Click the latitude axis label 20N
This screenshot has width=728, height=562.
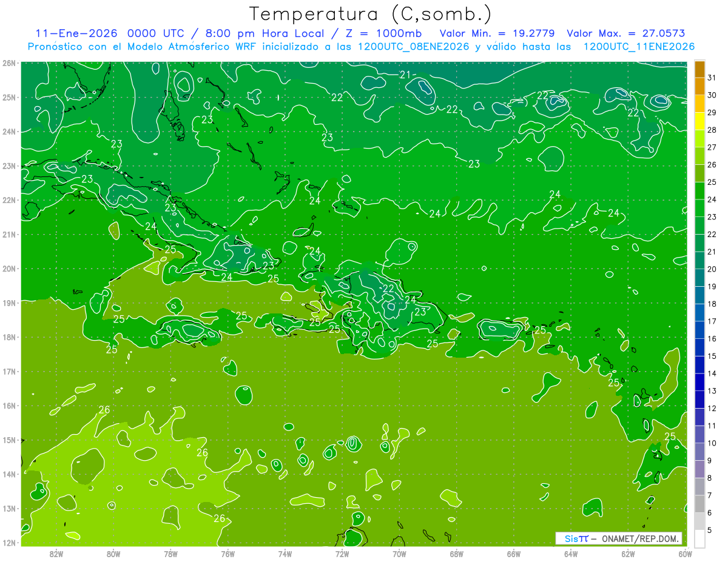coord(8,268)
